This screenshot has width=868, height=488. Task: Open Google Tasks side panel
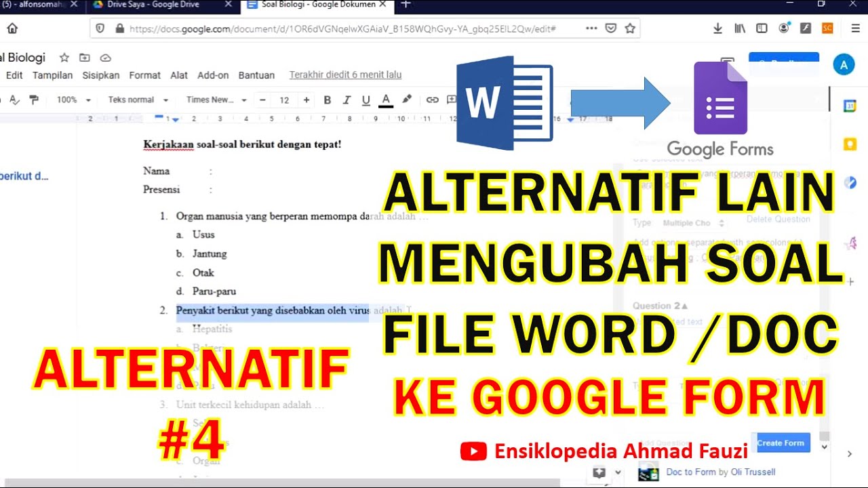pyautogui.click(x=850, y=182)
